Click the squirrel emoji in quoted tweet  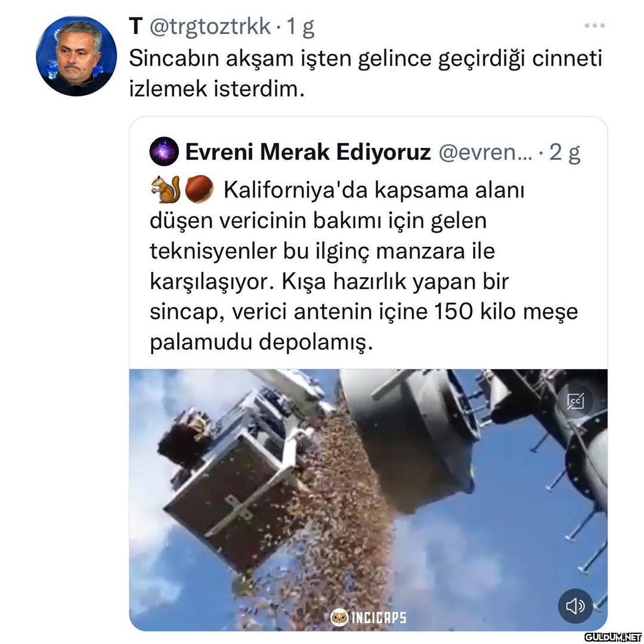click(x=166, y=189)
